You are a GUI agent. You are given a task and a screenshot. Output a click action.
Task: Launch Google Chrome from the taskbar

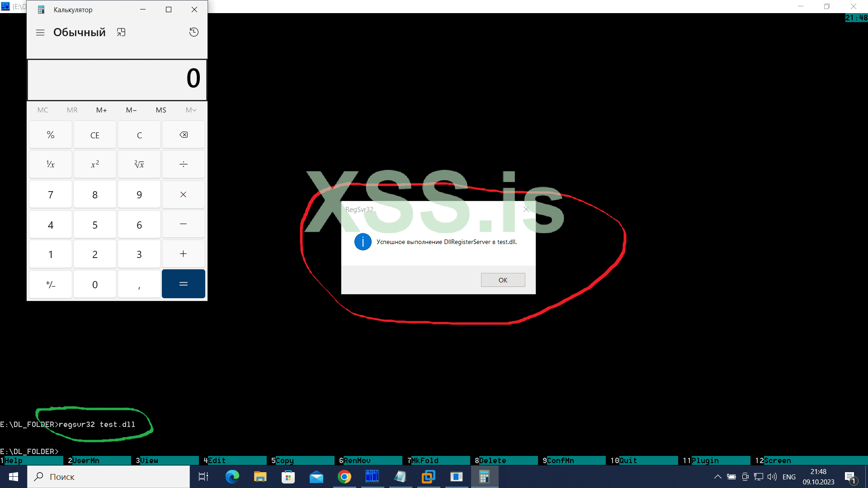point(344,477)
